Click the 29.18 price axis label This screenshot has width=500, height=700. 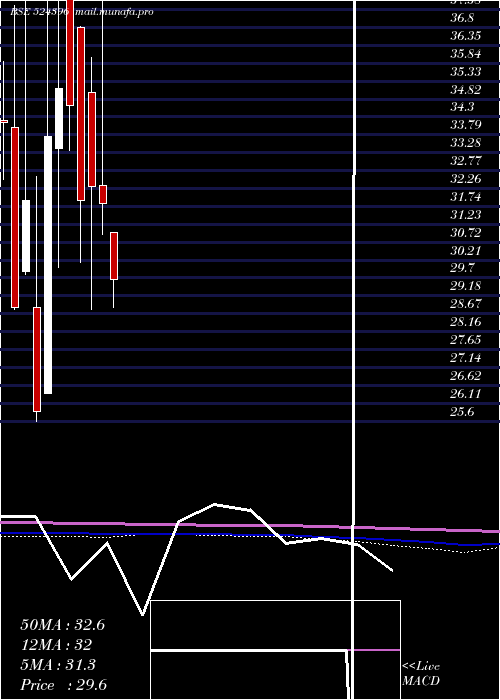pyautogui.click(x=466, y=286)
